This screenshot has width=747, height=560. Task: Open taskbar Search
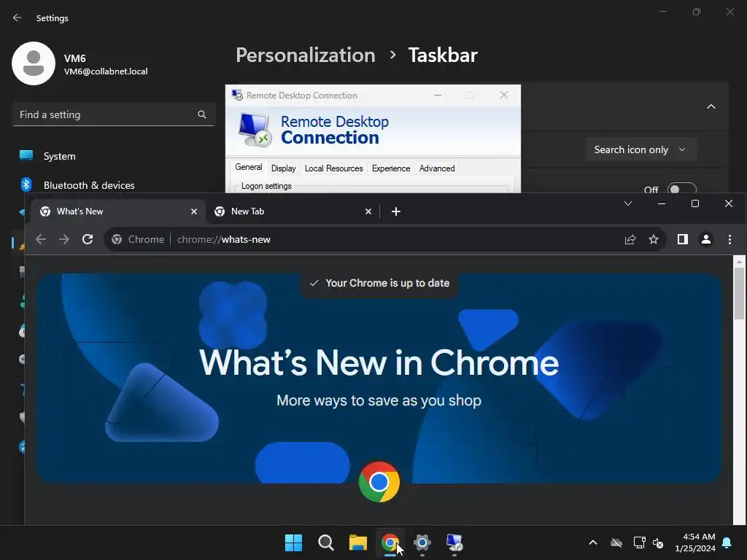coord(326,542)
